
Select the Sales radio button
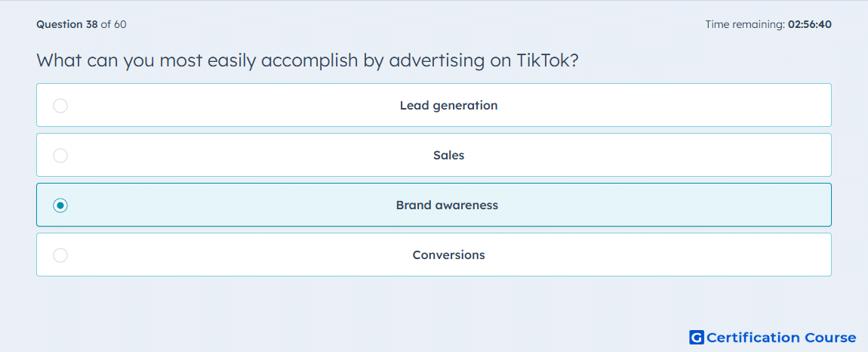tap(60, 155)
